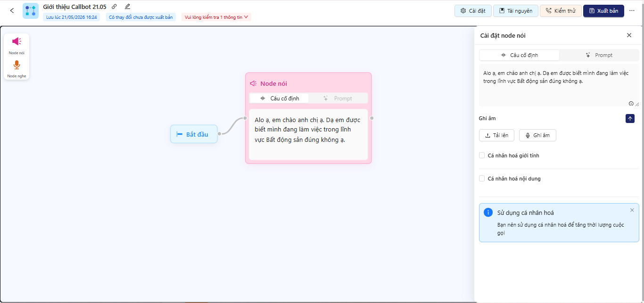Dismiss the Sử dụng cá nhân hoá notice

632,210
